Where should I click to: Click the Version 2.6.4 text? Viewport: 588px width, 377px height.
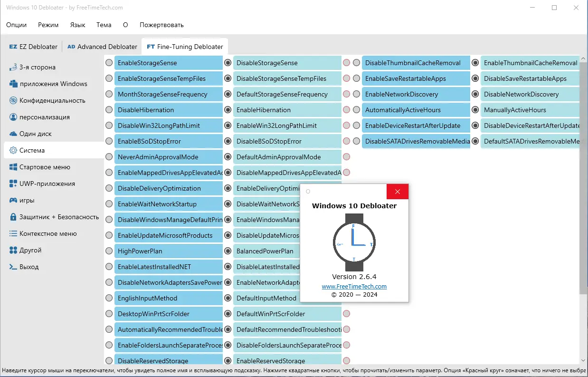pyautogui.click(x=354, y=276)
